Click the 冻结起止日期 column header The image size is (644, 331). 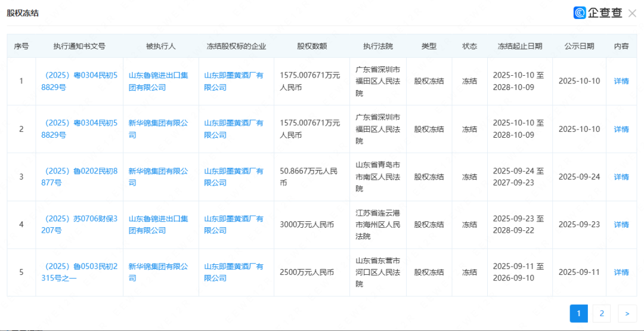[519, 46]
